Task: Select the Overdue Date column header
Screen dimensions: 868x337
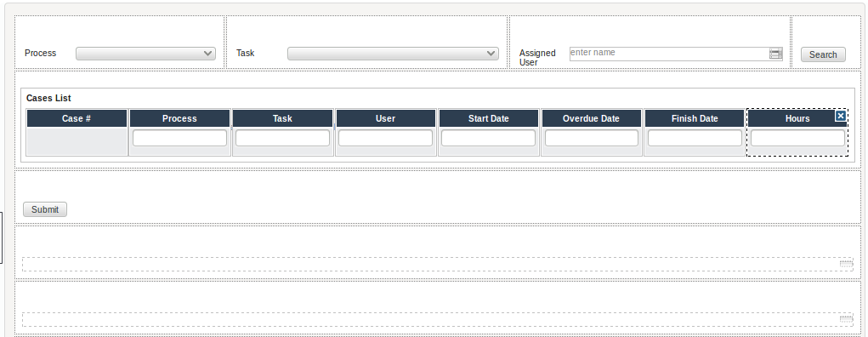Action: pyautogui.click(x=591, y=118)
